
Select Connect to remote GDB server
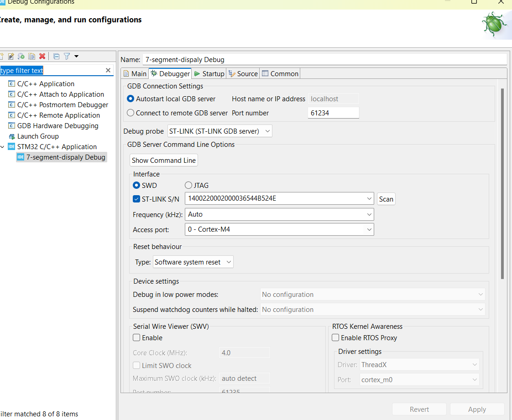point(131,113)
